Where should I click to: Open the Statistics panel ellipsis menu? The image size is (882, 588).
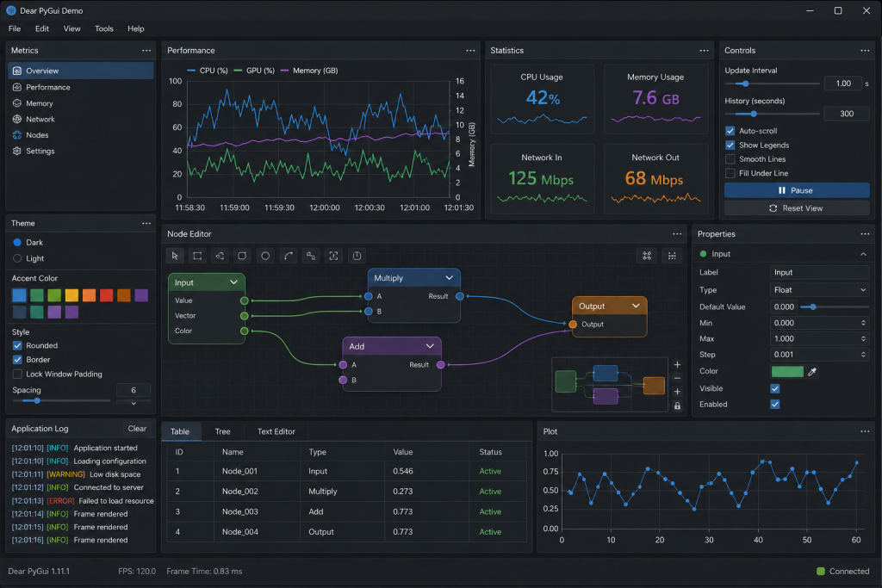tap(704, 51)
